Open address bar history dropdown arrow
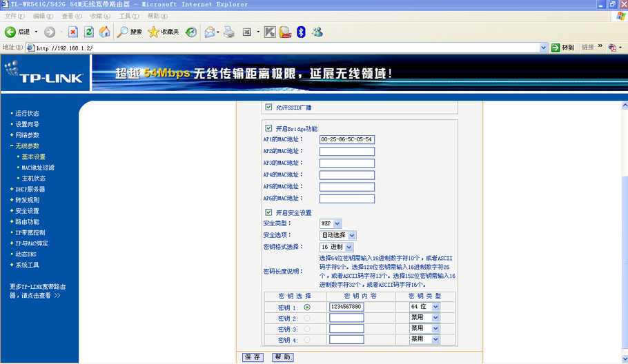 pos(543,48)
